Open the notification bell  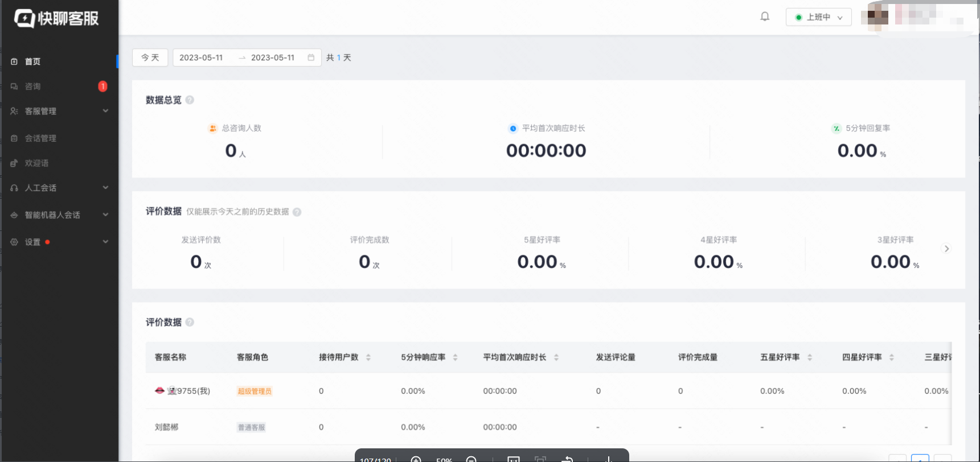(x=765, y=16)
